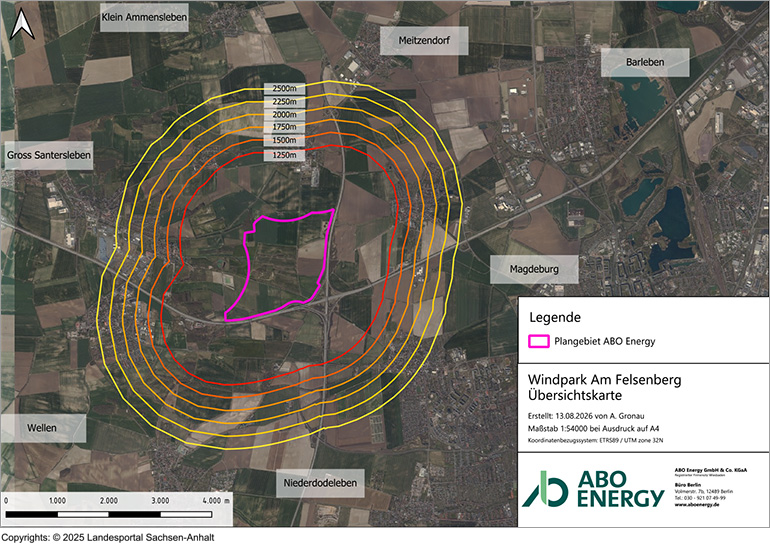Viewport: 770px width, 550px height.
Task: Click the 1500m distance ring label
Action: [x=284, y=140]
